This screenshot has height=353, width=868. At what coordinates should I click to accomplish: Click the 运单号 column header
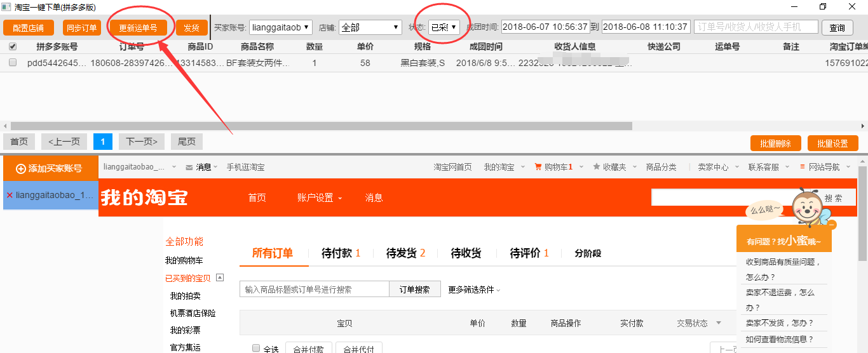[x=727, y=47]
